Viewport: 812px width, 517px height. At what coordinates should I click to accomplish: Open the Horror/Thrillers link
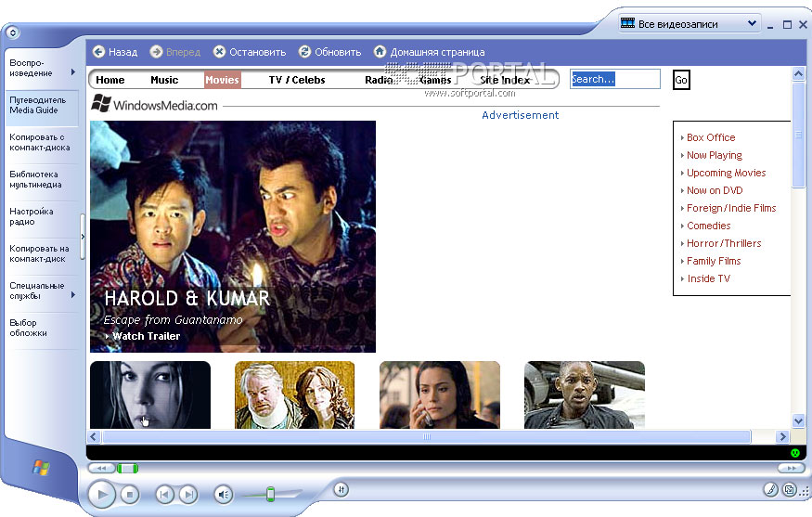pos(724,243)
